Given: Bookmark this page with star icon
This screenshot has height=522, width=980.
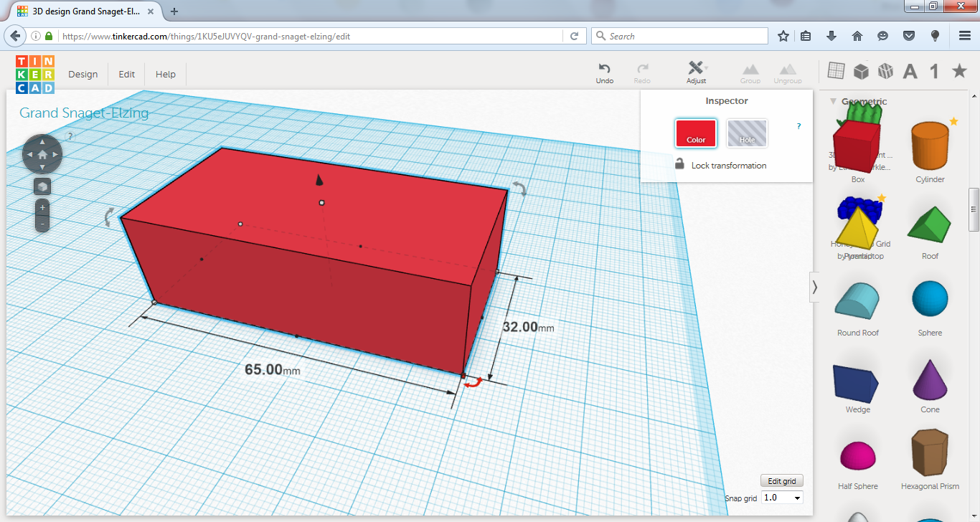Looking at the screenshot, I should click(783, 36).
